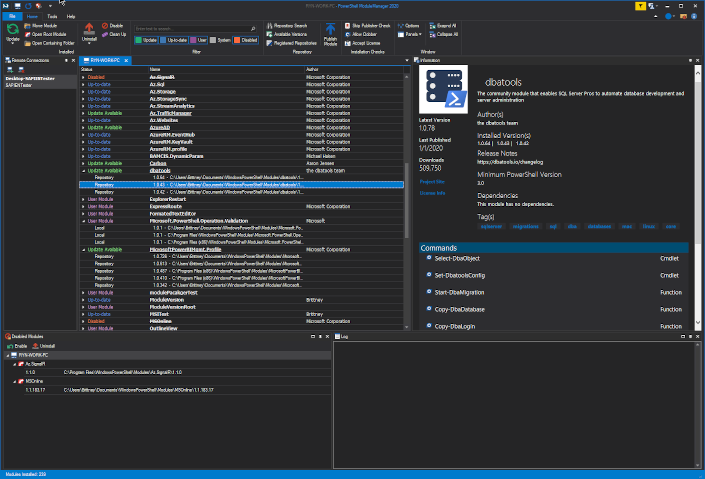Pin the Remote Connections panel
Viewport: 705px width, 479px height.
[67, 60]
